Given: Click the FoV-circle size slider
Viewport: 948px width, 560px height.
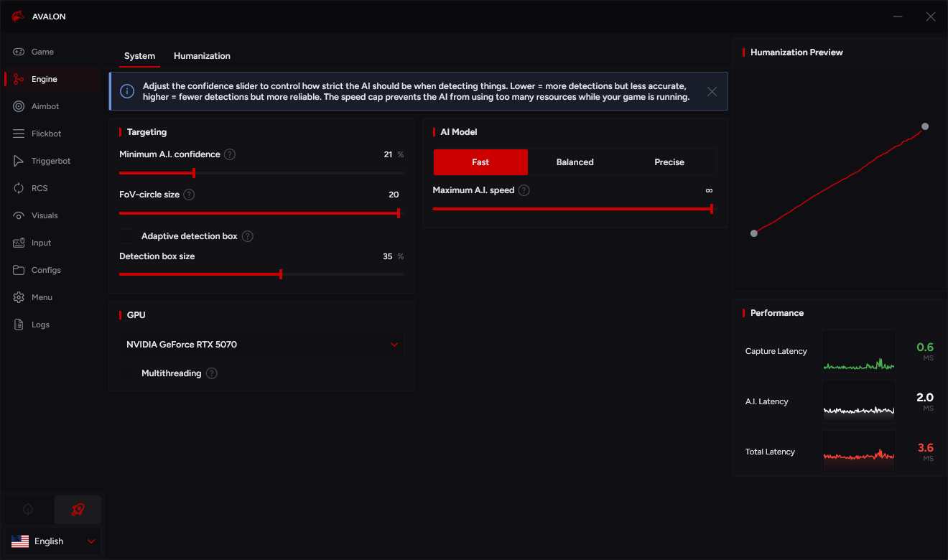Looking at the screenshot, I should click(x=261, y=213).
